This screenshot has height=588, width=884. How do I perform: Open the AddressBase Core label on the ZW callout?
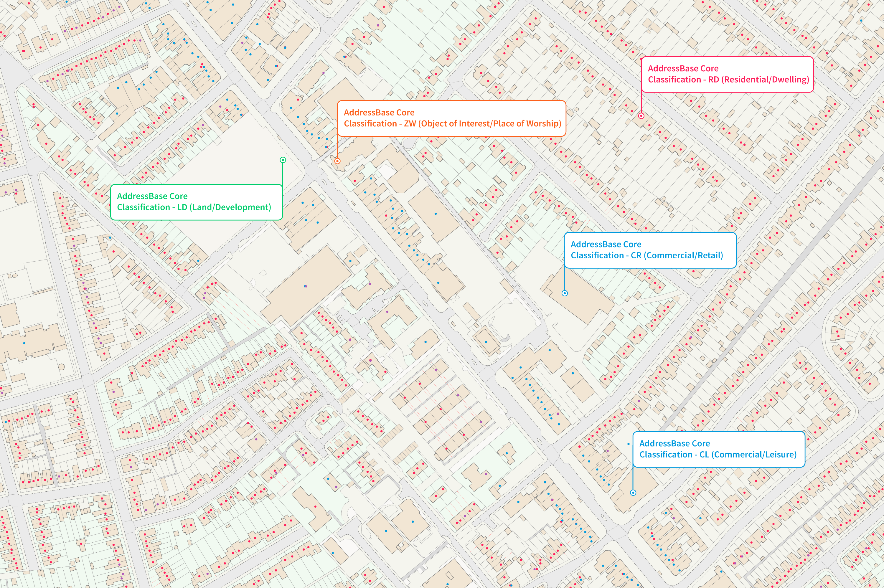[379, 112]
